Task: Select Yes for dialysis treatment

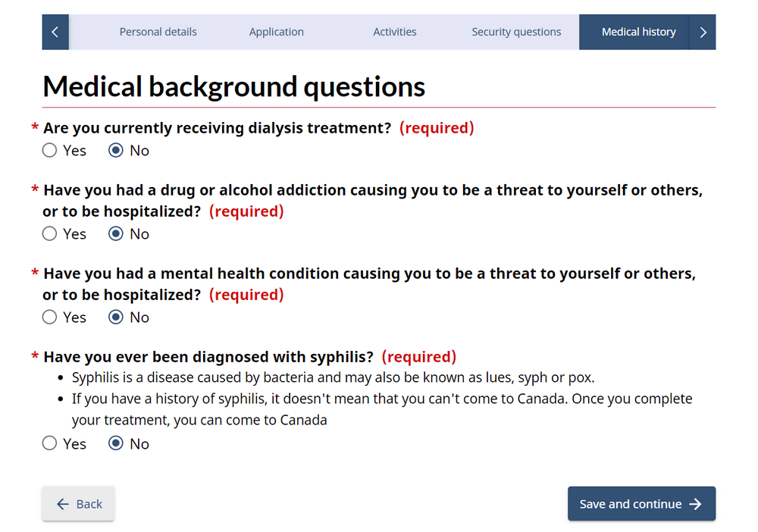Action: click(50, 150)
